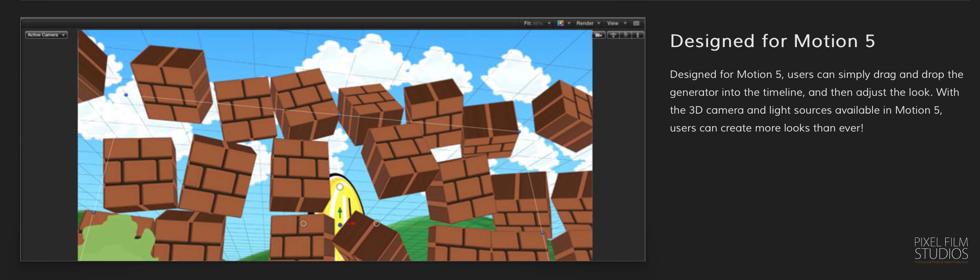The image size is (980, 280).
Task: Click the pan 3D view tool
Action: coord(613,35)
